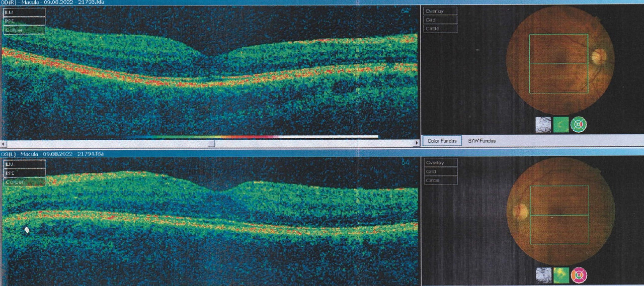The height and width of the screenshot is (286, 644).
Task: Select left eye fundus photo
Action: [560, 211]
